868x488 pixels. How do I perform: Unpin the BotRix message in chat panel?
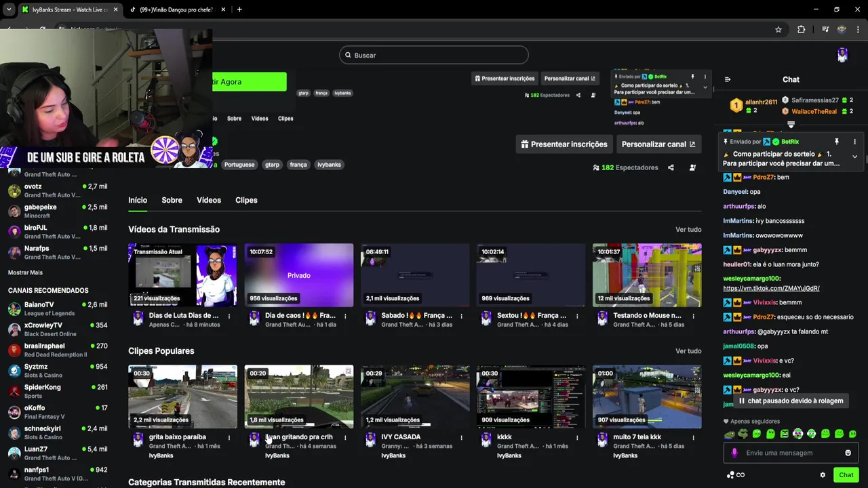point(837,142)
